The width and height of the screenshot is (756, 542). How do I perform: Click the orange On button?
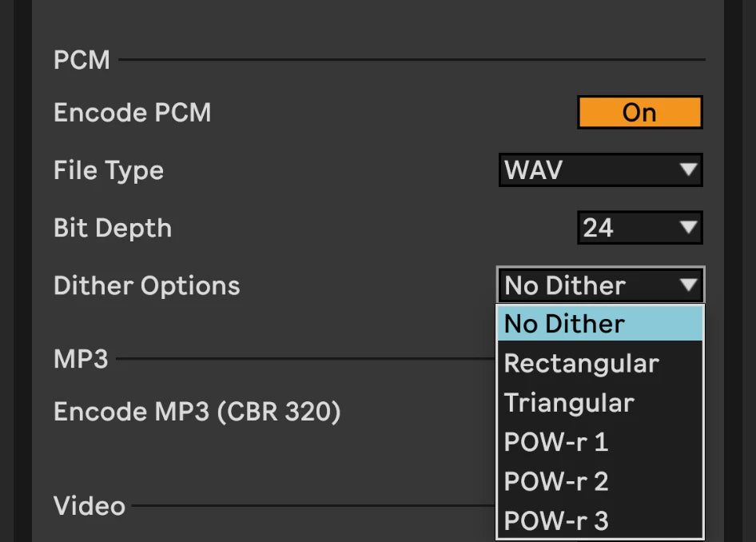[639, 112]
